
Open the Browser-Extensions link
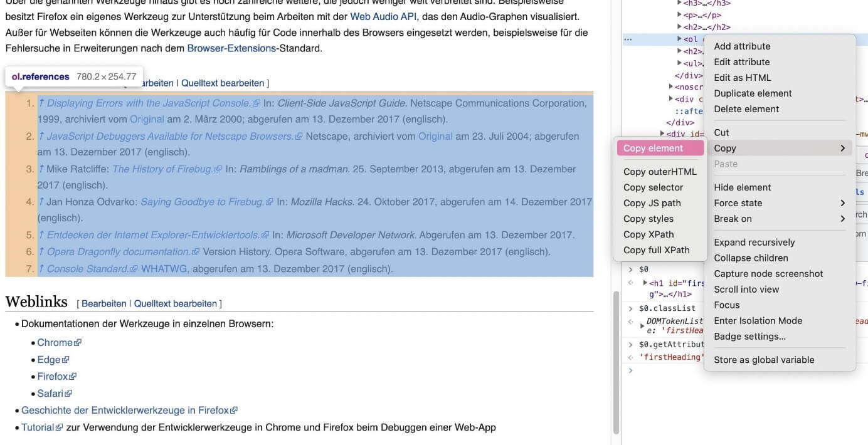pos(231,48)
